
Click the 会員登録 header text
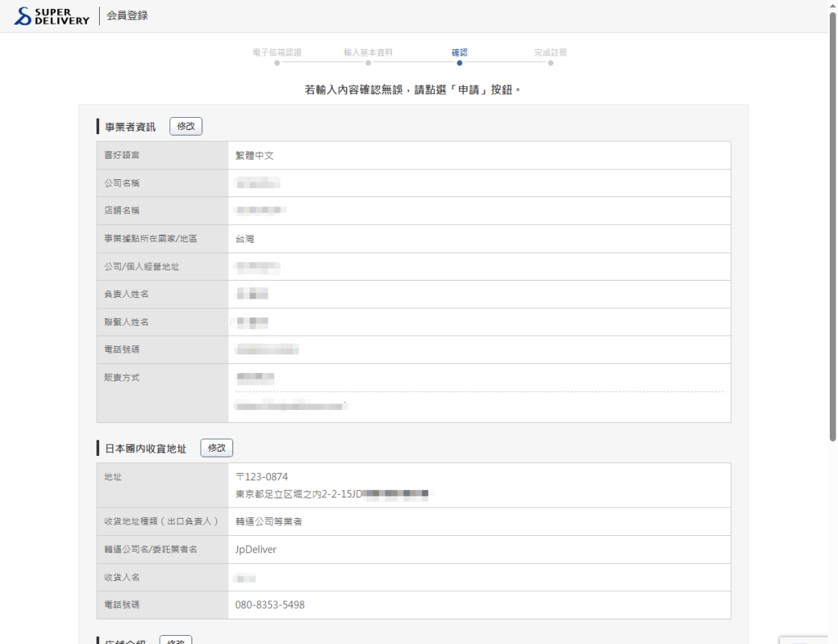127,16
